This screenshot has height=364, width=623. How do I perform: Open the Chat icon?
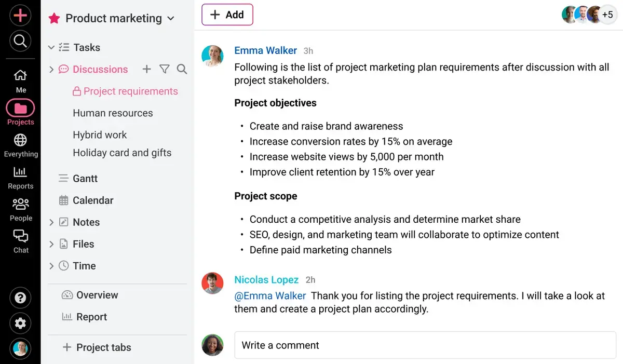20,237
